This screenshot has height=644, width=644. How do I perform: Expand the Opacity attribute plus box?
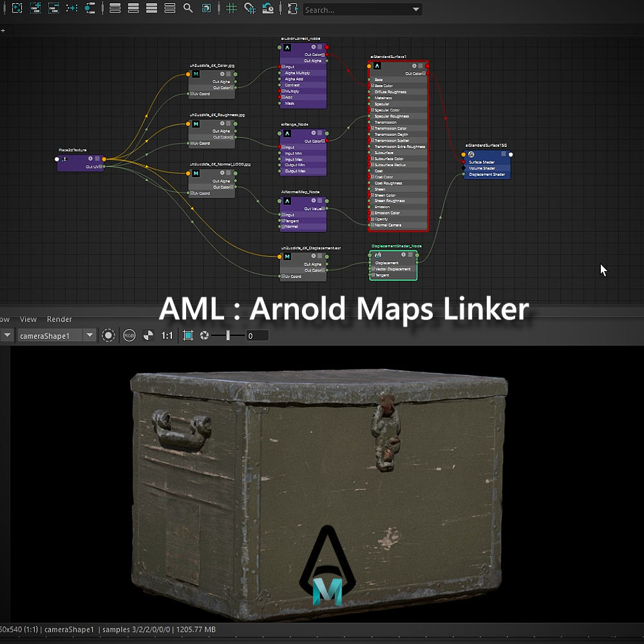click(x=372, y=219)
